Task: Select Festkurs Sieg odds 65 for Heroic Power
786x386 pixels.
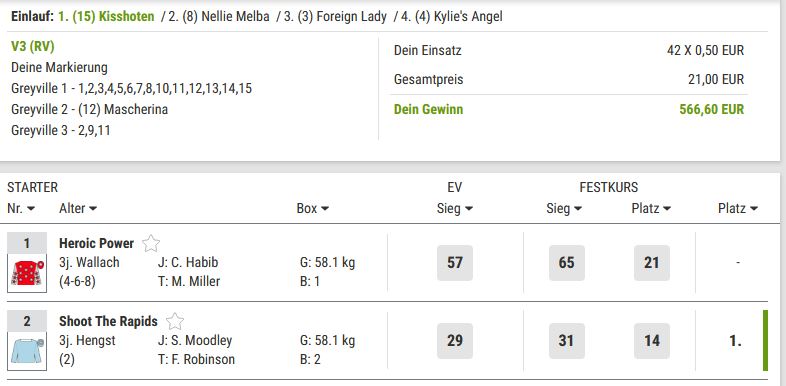Action: click(x=566, y=263)
